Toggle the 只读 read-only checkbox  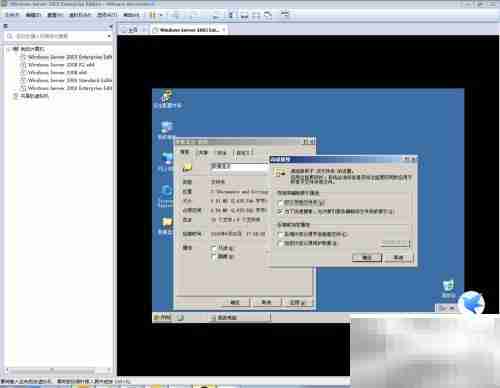[x=214, y=248]
